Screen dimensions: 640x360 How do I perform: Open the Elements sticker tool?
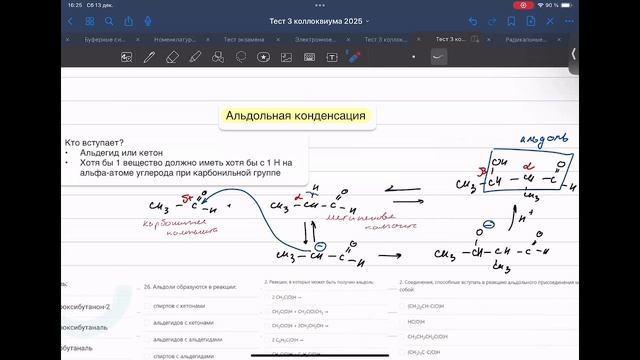point(264,57)
